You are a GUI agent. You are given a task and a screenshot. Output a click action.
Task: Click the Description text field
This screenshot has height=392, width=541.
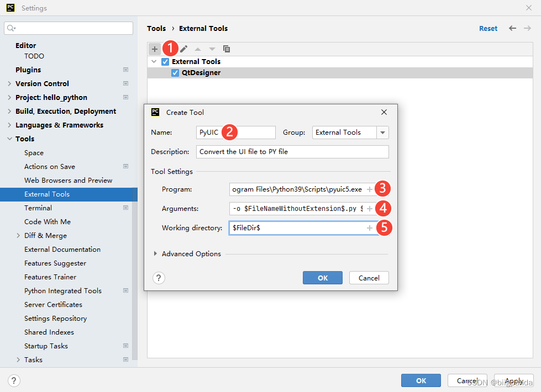[x=292, y=152]
